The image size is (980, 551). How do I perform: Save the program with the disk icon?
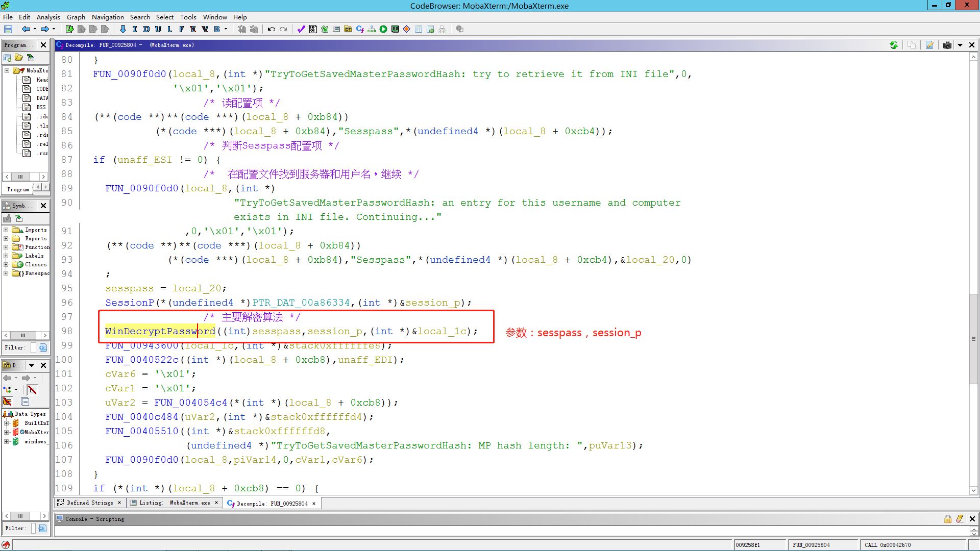(8, 29)
